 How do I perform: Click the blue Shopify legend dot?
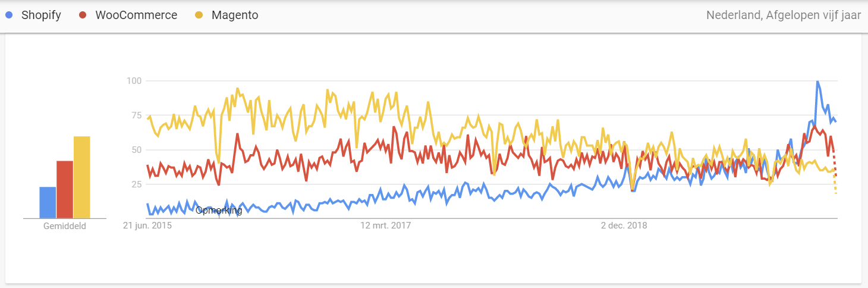pos(9,15)
